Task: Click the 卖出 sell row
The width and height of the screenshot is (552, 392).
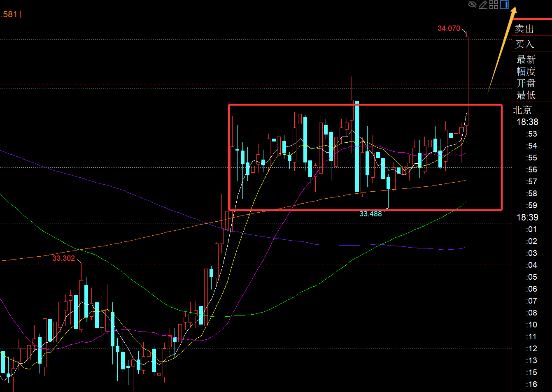Action: 532,28
